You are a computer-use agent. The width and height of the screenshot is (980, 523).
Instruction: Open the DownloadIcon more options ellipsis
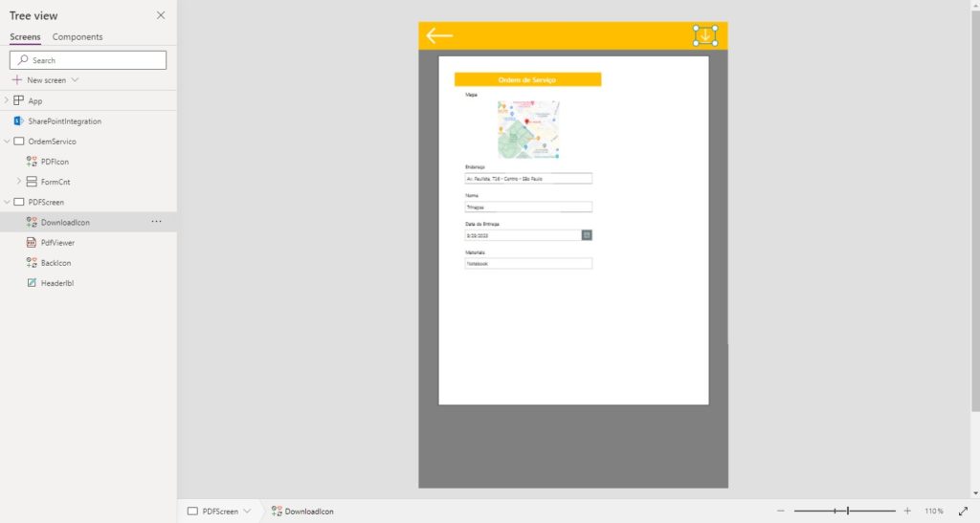pos(156,222)
